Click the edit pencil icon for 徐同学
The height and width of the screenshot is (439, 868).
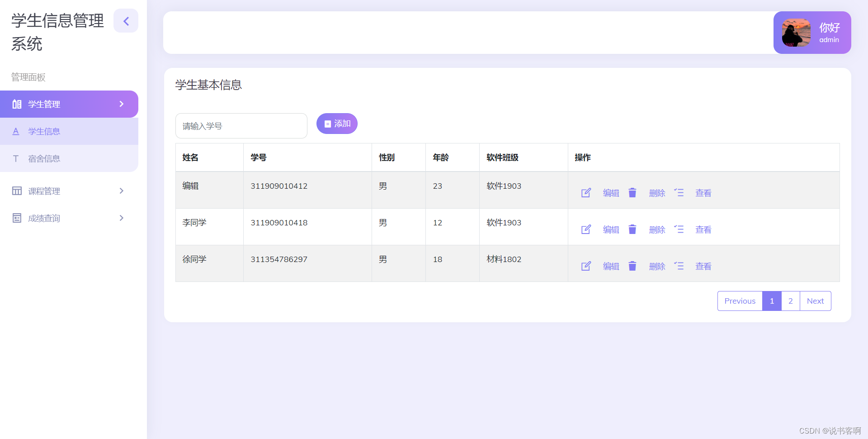[586, 266]
